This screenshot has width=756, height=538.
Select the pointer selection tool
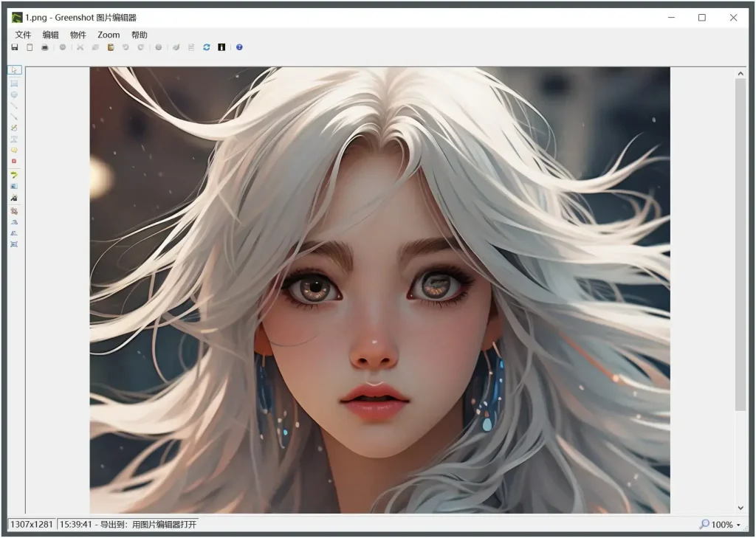click(x=15, y=70)
